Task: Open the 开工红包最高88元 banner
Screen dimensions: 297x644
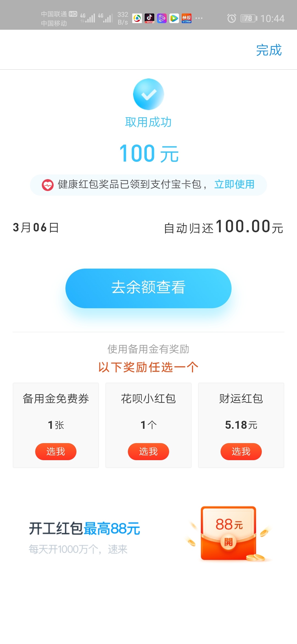Action: tap(148, 534)
